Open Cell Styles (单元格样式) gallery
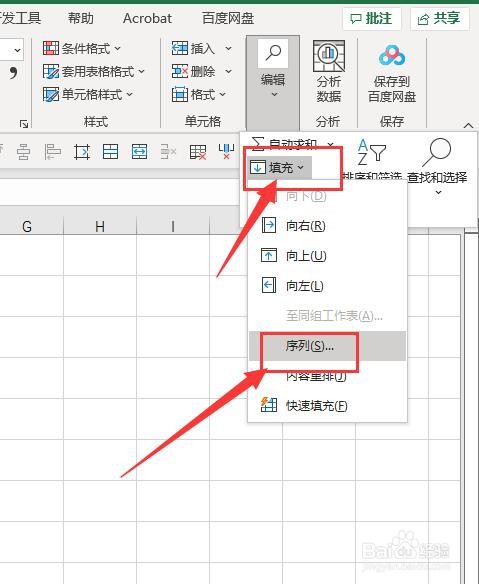This screenshot has width=479, height=584. [88, 94]
